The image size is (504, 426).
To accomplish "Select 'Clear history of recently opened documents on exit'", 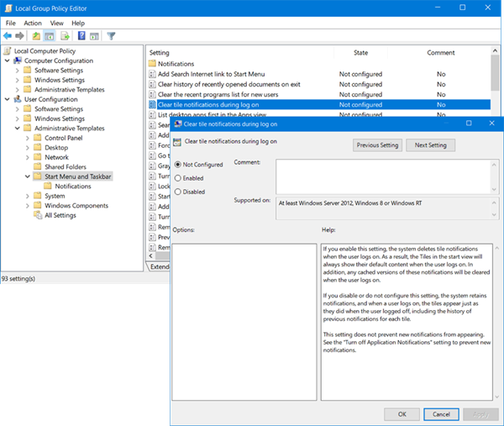I will pyautogui.click(x=228, y=84).
